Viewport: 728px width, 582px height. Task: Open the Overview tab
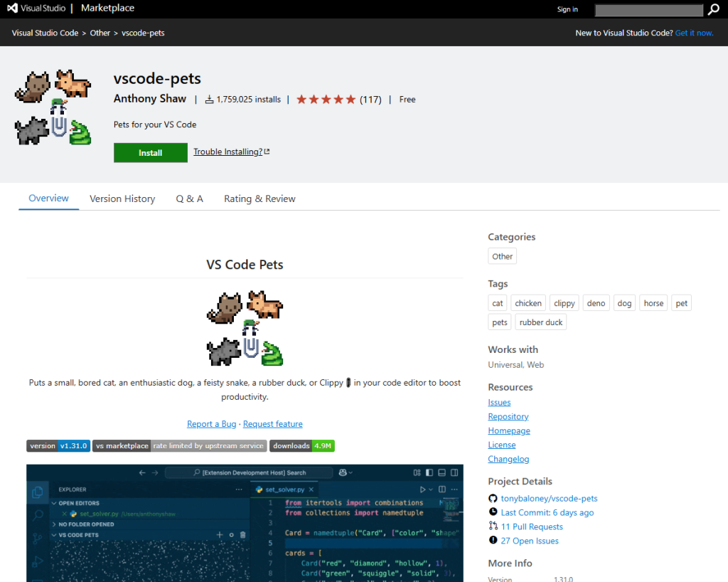pyautogui.click(x=49, y=199)
